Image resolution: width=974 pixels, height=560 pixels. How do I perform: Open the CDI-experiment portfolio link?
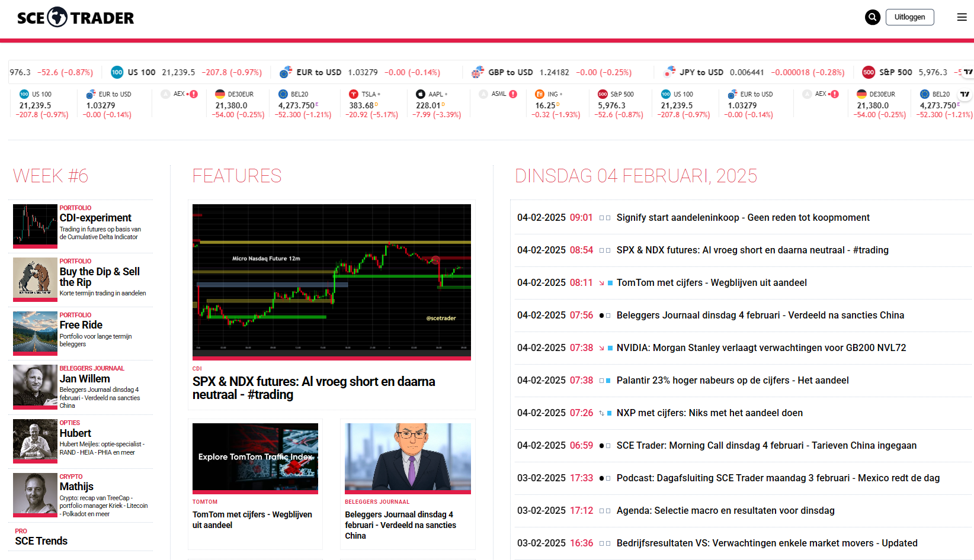pos(95,218)
